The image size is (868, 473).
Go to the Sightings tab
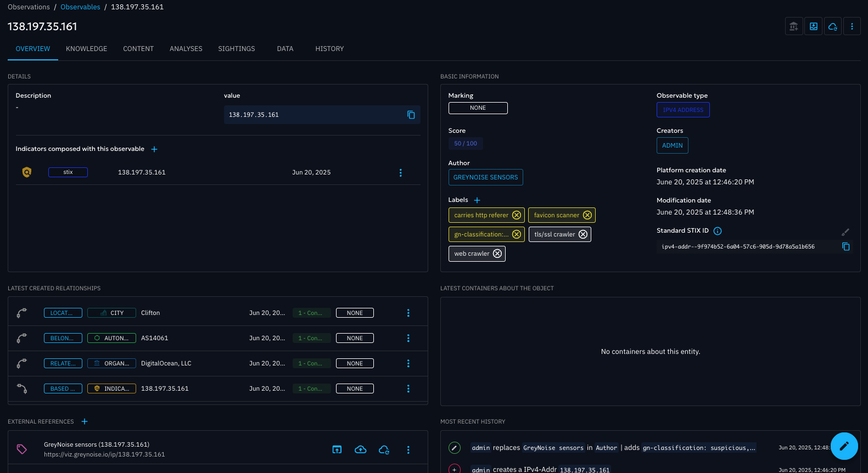[237, 49]
